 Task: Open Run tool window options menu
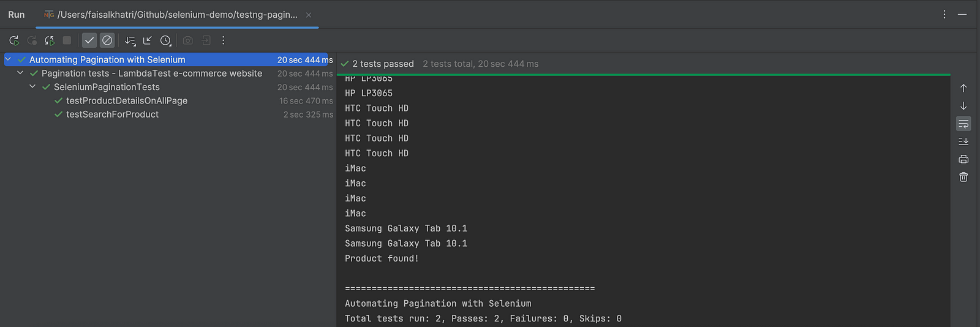(944, 14)
